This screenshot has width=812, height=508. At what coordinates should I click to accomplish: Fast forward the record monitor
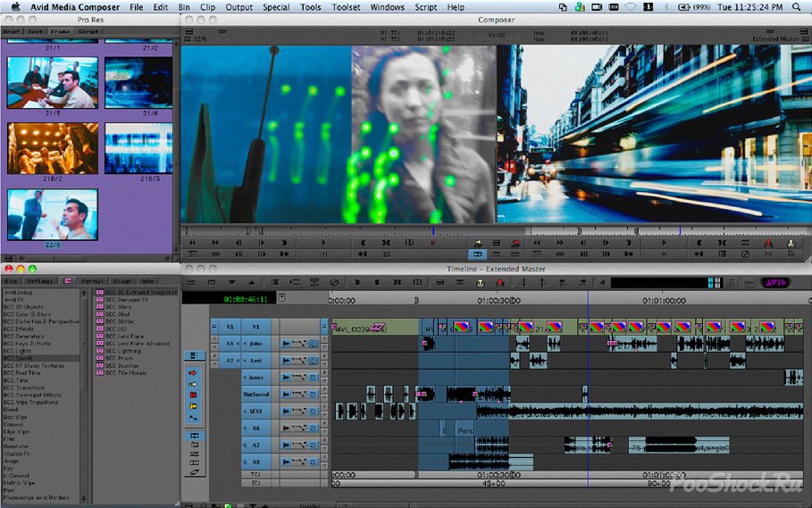pyautogui.click(x=560, y=243)
